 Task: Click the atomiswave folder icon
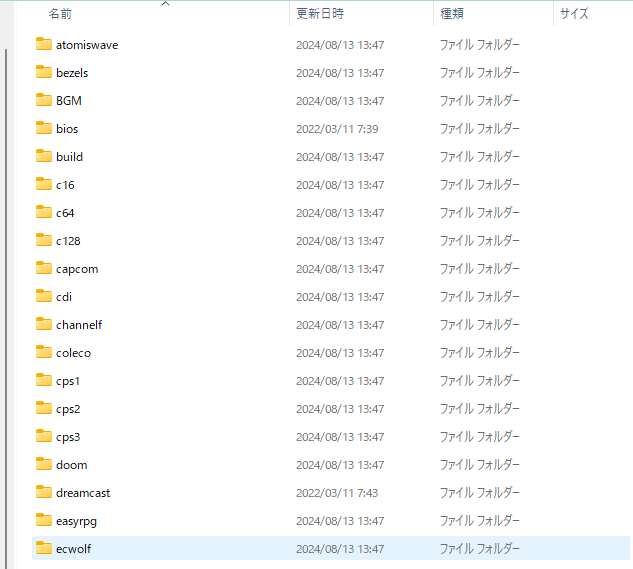(x=44, y=44)
